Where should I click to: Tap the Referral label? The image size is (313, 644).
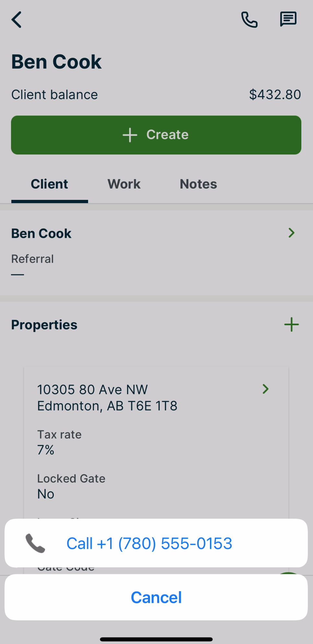[32, 259]
